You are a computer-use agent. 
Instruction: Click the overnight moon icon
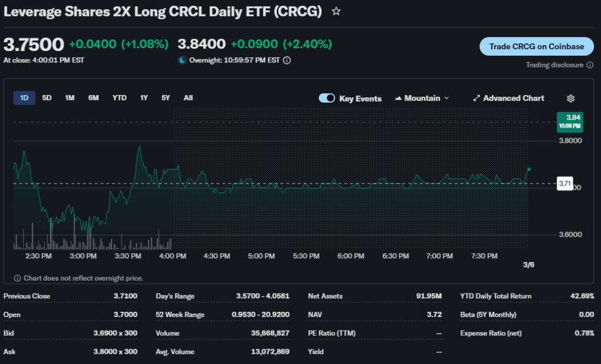click(182, 60)
